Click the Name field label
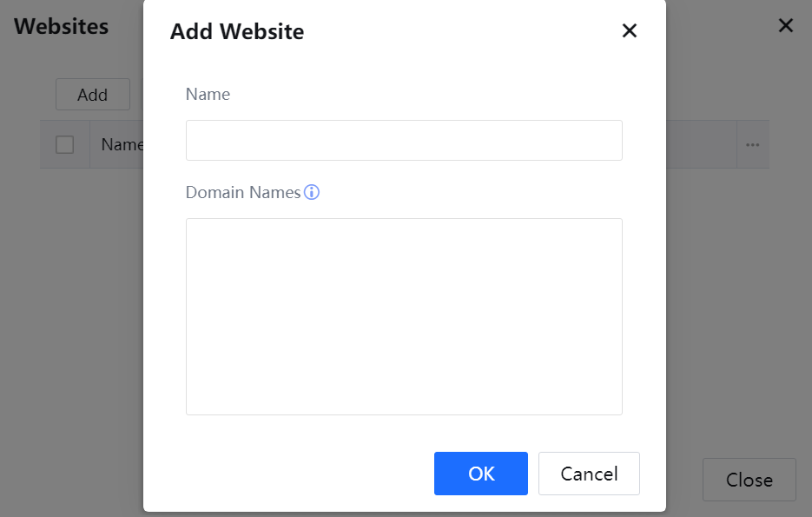The width and height of the screenshot is (812, 517). tap(208, 94)
